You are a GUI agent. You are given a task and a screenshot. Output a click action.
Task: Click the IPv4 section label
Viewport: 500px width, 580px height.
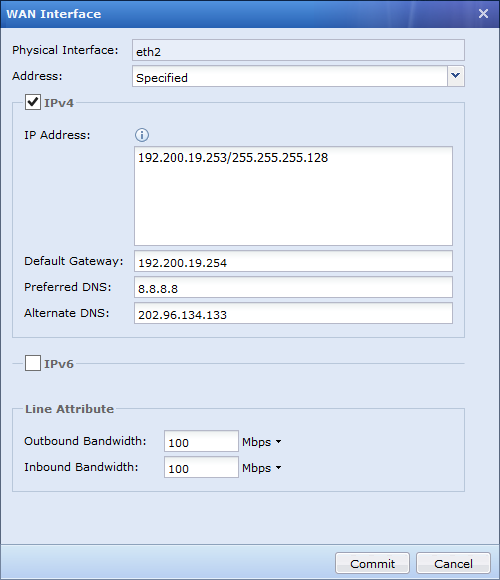[59, 103]
